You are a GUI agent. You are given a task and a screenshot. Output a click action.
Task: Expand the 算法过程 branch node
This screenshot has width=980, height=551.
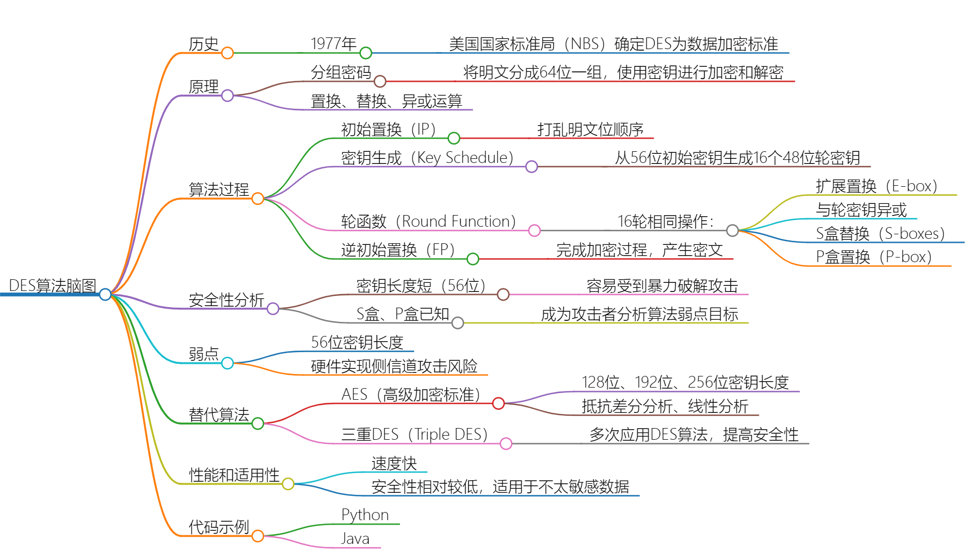(259, 199)
